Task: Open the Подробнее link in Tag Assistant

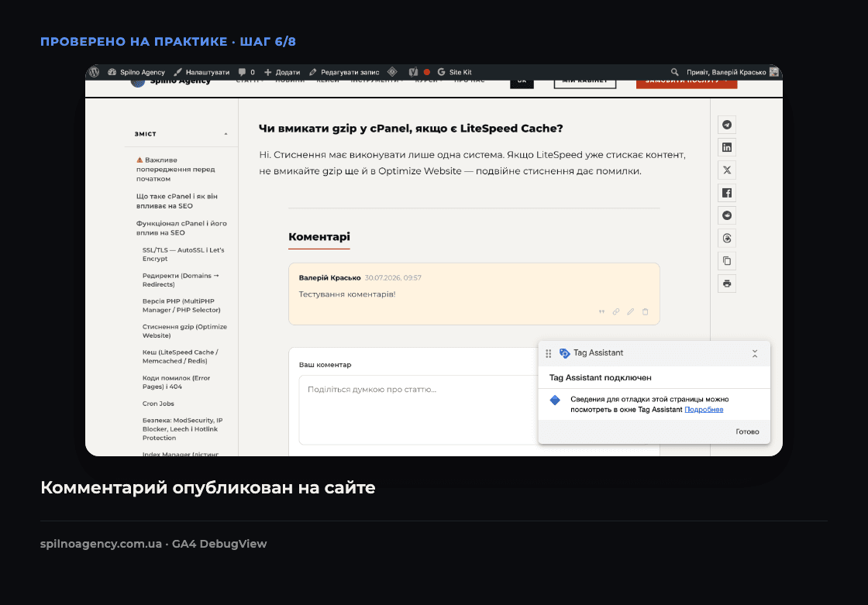Action: point(704,410)
